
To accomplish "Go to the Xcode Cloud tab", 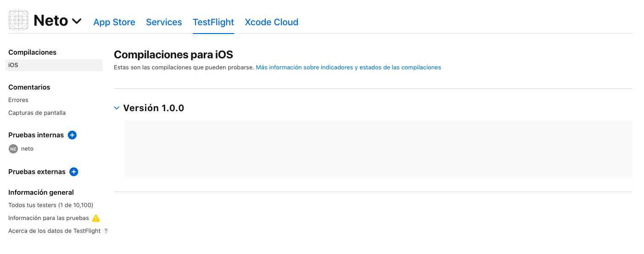I will (271, 22).
